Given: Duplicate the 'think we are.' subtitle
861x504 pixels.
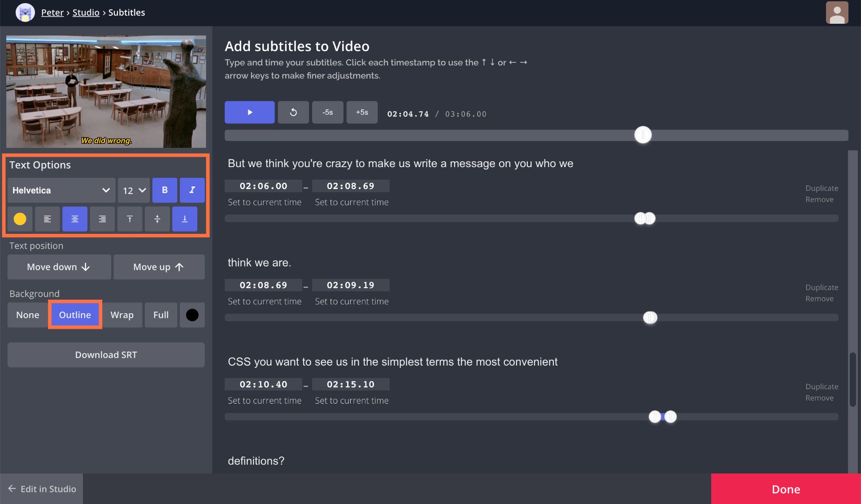Looking at the screenshot, I should 822,287.
